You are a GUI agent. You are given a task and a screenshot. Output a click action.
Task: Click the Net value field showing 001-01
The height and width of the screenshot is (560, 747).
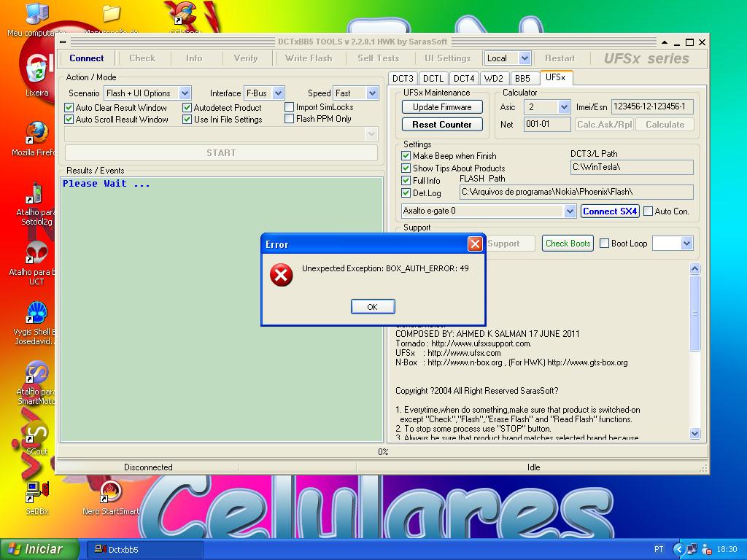click(x=547, y=124)
